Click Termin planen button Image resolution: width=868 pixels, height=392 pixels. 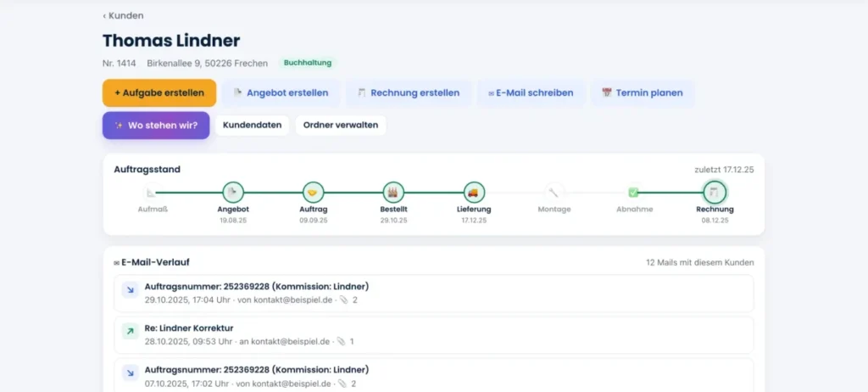[x=643, y=93]
